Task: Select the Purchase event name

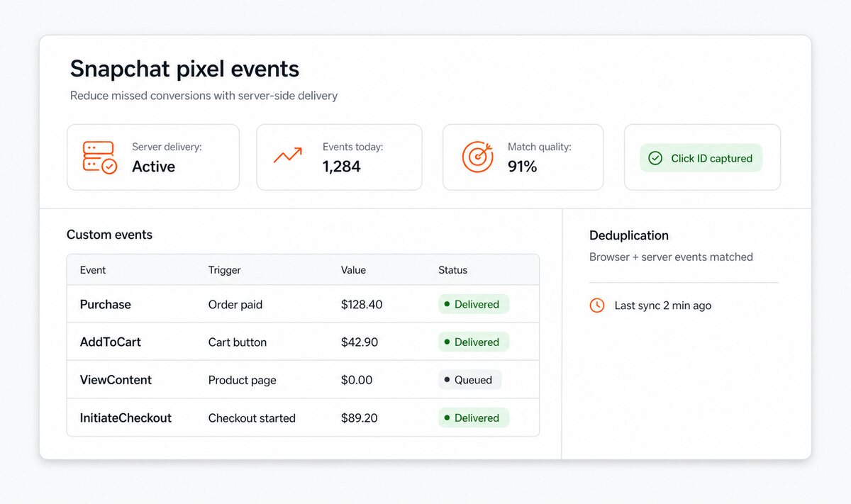Action: (x=106, y=304)
